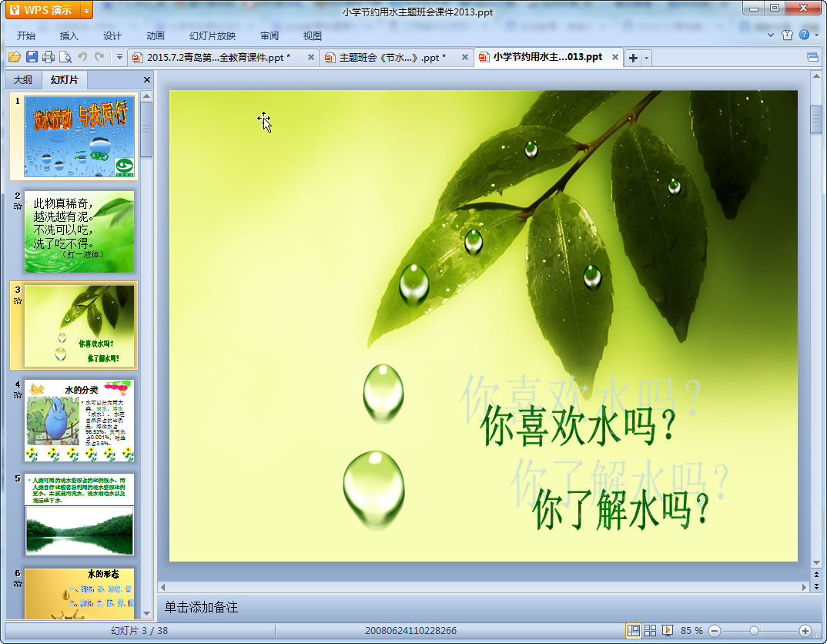Collapse the ribbon with the chevron icon
The width and height of the screenshot is (827, 644).
tap(771, 35)
